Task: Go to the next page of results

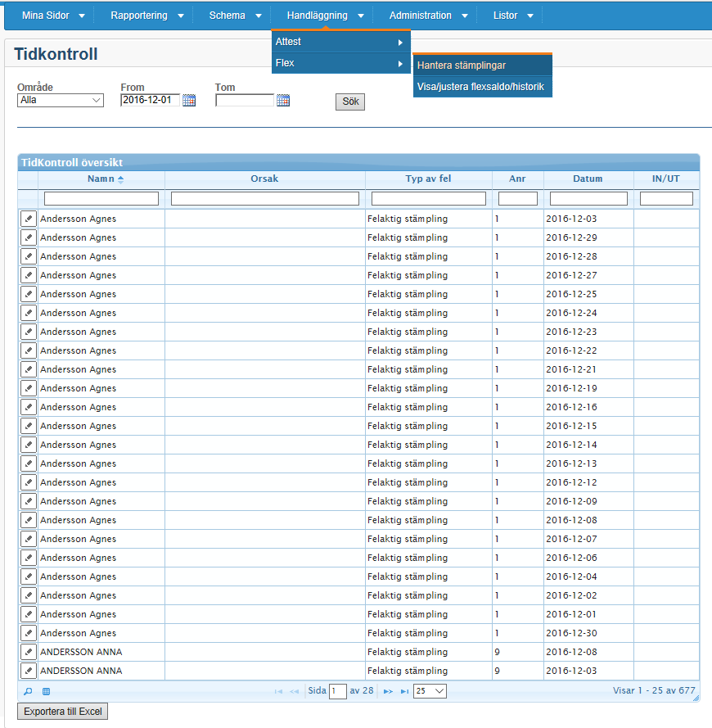Action: click(388, 691)
